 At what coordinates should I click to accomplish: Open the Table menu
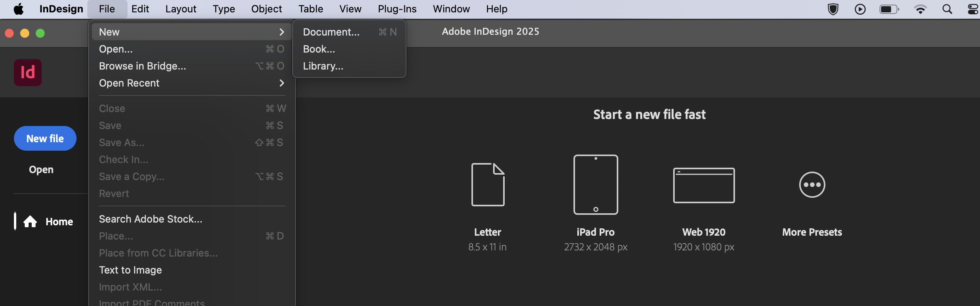[311, 9]
